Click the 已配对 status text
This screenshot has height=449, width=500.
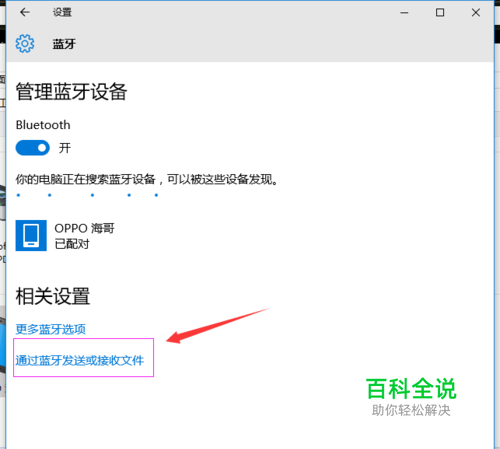72,244
